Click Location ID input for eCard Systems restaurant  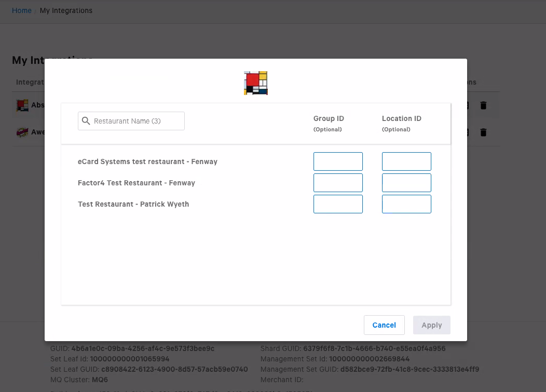click(406, 161)
